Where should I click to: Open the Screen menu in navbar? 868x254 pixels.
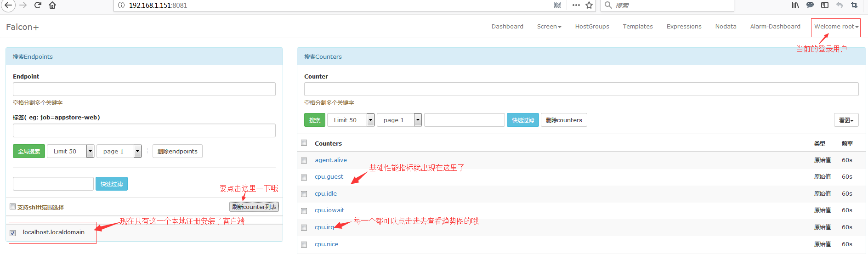click(x=549, y=27)
